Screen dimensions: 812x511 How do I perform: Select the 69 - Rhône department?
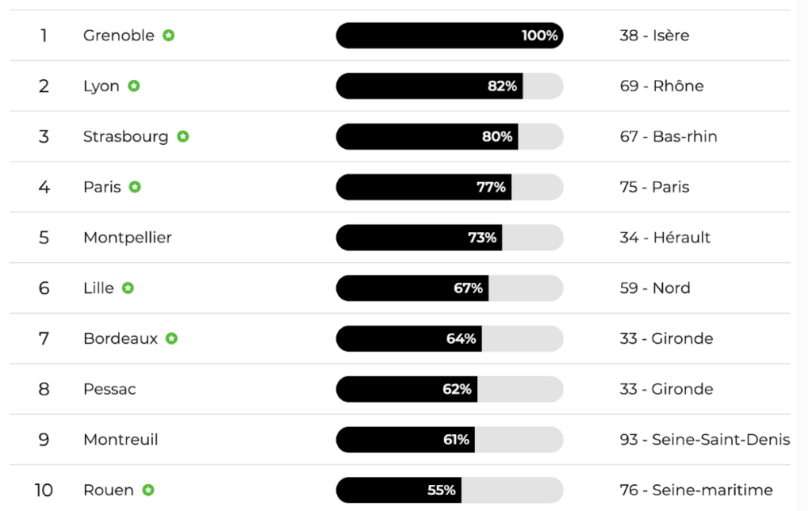(x=661, y=86)
